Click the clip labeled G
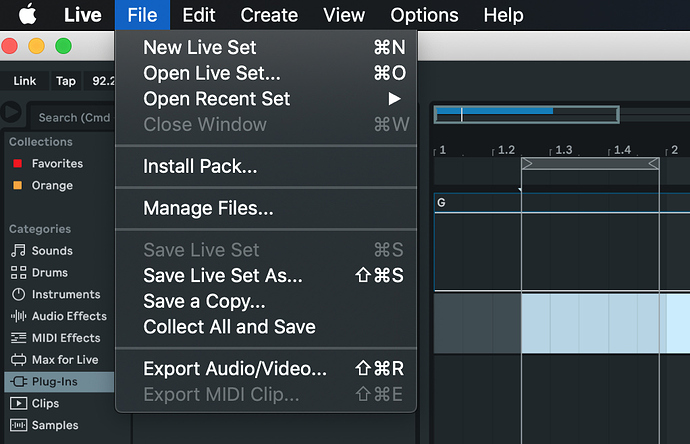Image resolution: width=690 pixels, height=444 pixels. (562, 202)
